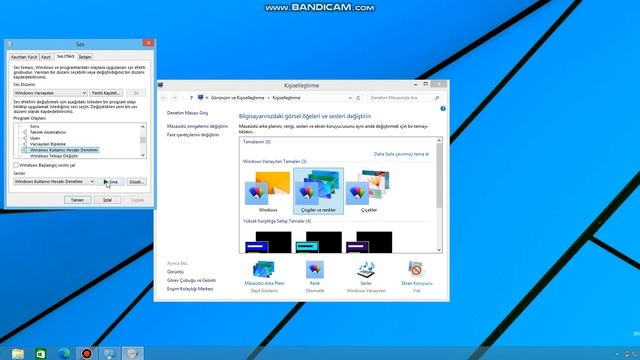
Task: Click the Ses dialog title bar icon
Action: click(10, 44)
